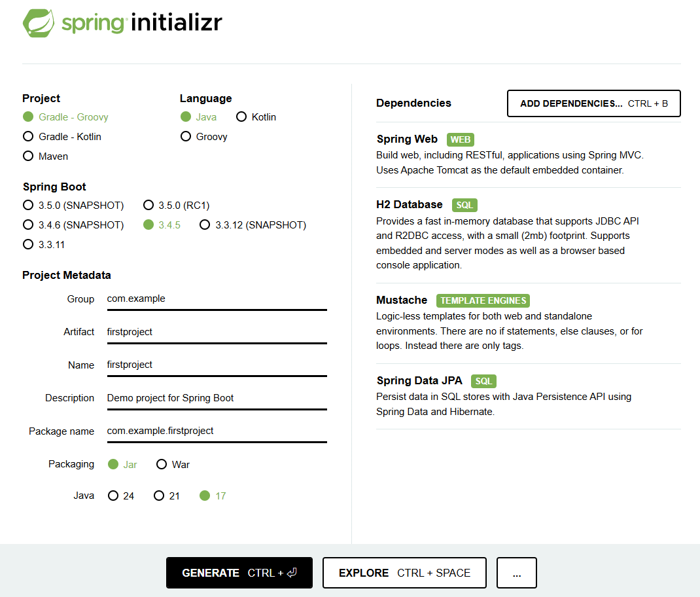Click the spring initializr title text
The image size is (700, 597).
point(141,23)
